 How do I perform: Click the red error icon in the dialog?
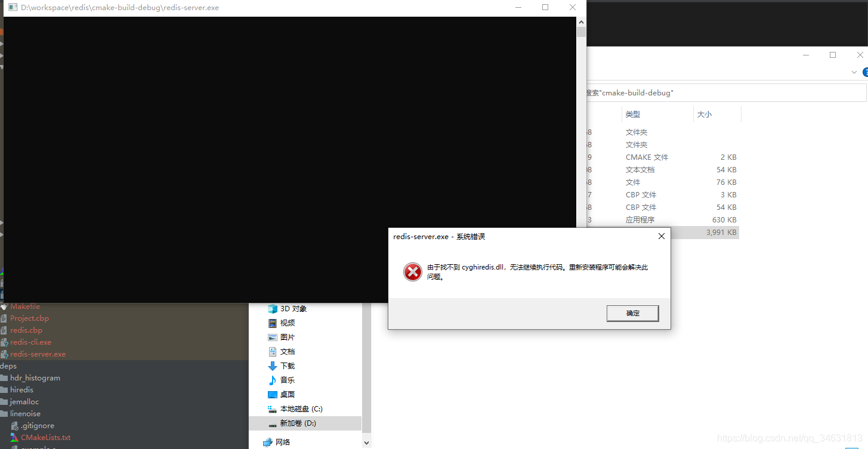click(x=412, y=272)
